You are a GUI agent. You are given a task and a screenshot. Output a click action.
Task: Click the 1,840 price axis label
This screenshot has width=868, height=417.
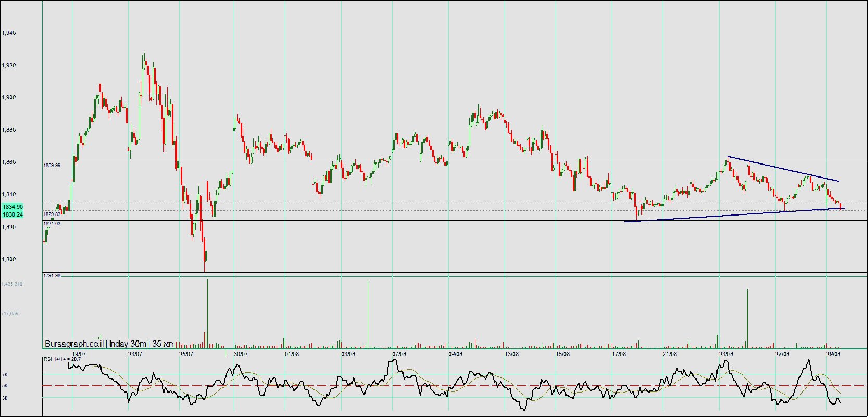[9, 194]
